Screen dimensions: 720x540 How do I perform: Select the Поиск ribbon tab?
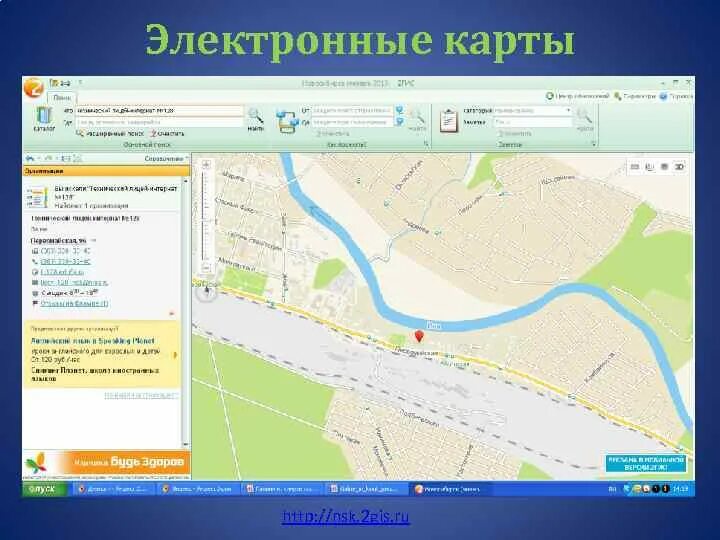(x=62, y=97)
